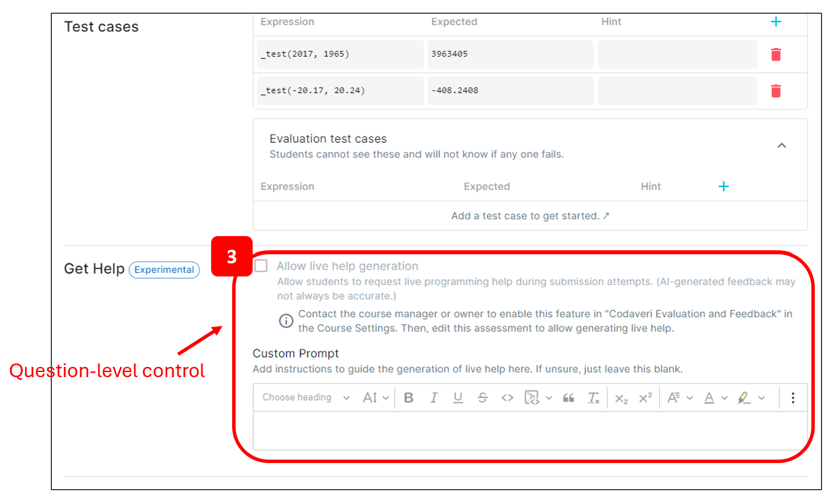
Task: Delete the _test(-20.17, 20.24) test case
Action: tap(776, 91)
